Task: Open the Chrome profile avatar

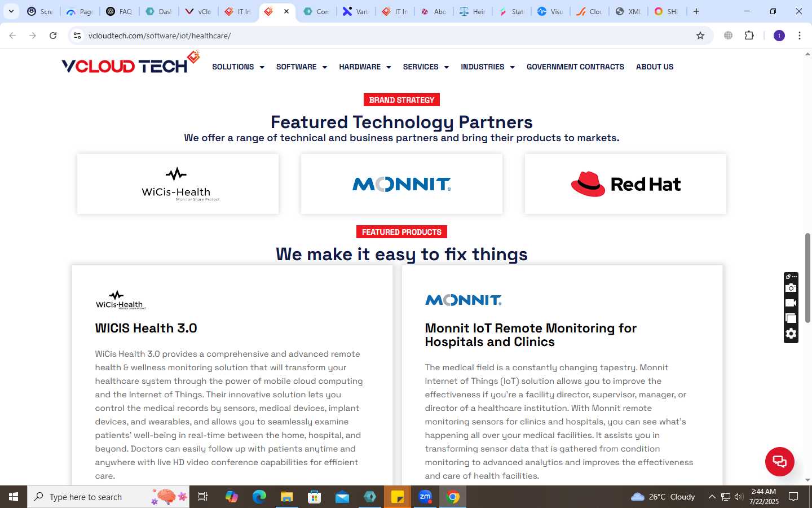Action: [x=779, y=36]
